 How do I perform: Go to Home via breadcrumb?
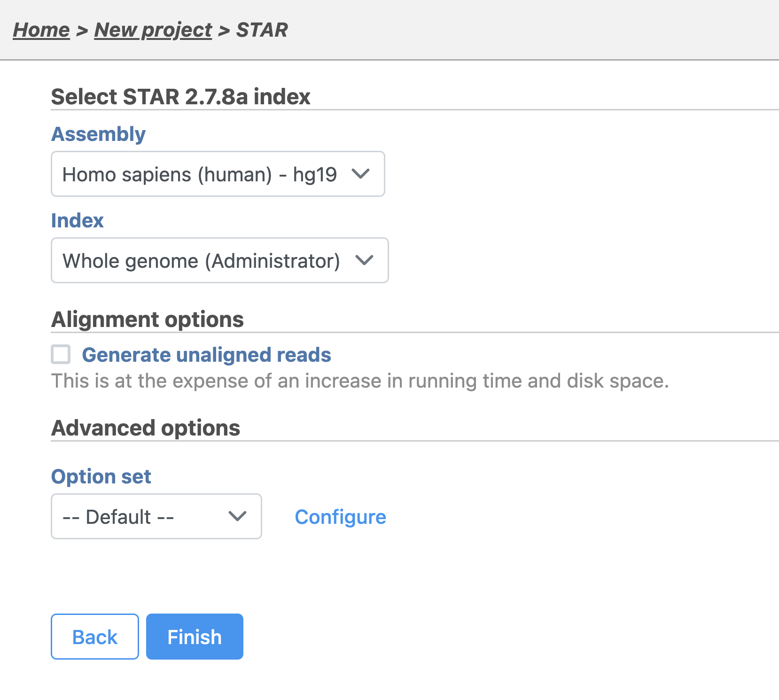[41, 30]
